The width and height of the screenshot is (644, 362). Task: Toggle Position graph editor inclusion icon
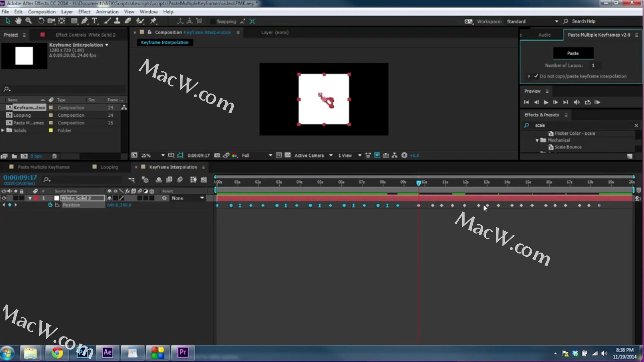click(x=57, y=205)
